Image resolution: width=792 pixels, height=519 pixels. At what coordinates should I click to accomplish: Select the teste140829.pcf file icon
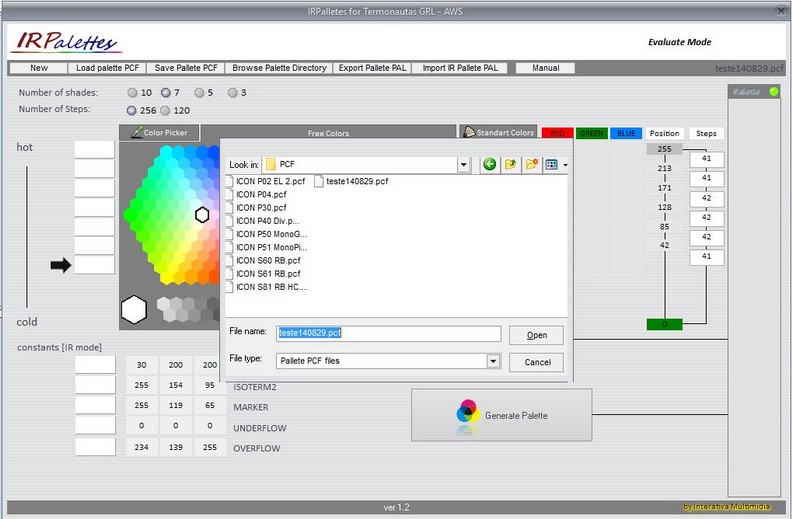(319, 182)
